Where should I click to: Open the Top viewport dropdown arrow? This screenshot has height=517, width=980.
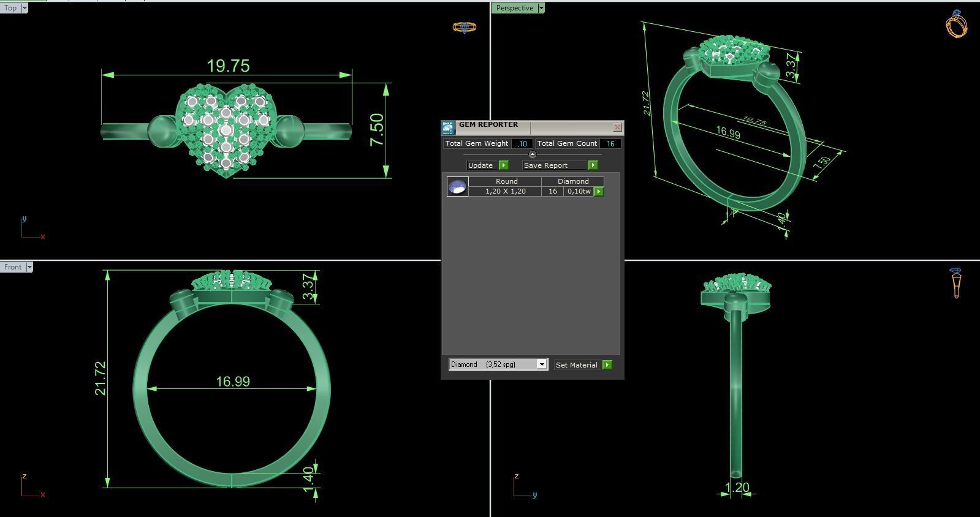pos(25,8)
